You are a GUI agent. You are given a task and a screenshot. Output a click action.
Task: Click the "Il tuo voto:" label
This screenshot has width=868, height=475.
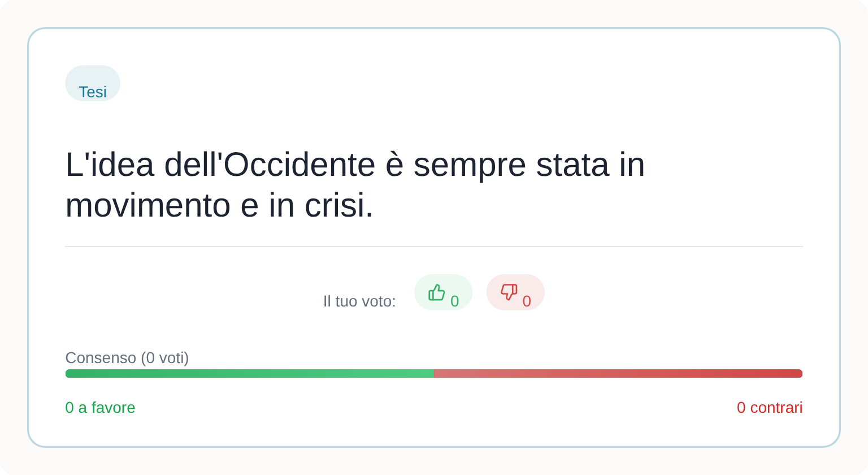359,301
